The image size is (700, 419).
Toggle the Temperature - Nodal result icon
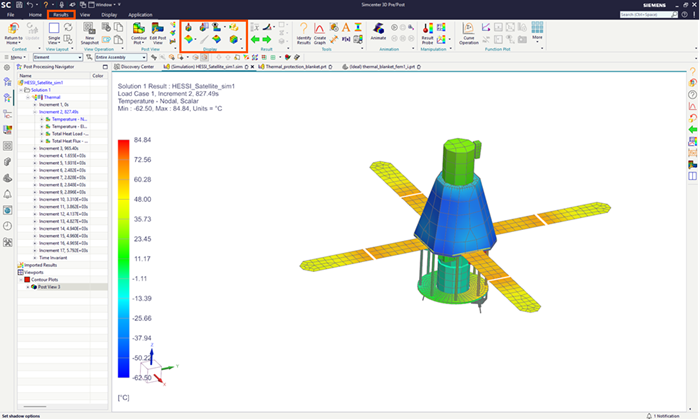click(48, 119)
